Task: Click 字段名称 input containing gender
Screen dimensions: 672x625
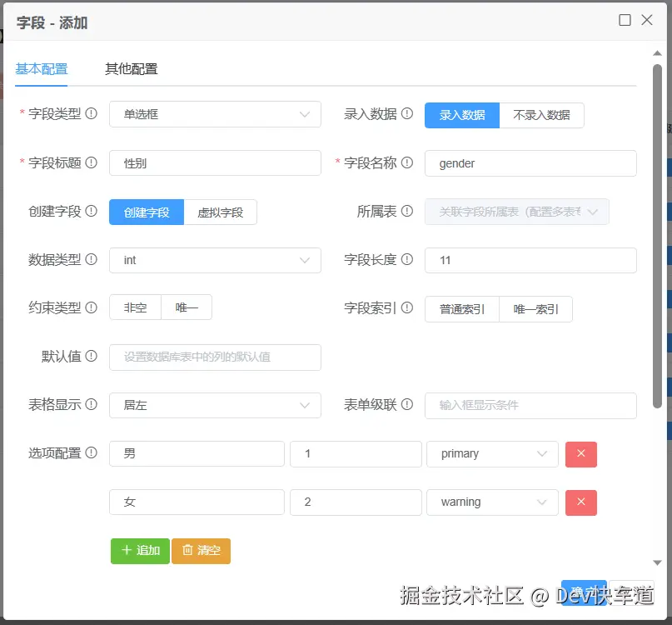Action: pos(530,163)
